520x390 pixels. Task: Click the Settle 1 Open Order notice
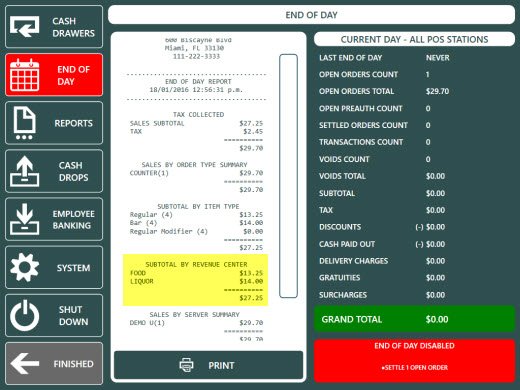415,367
